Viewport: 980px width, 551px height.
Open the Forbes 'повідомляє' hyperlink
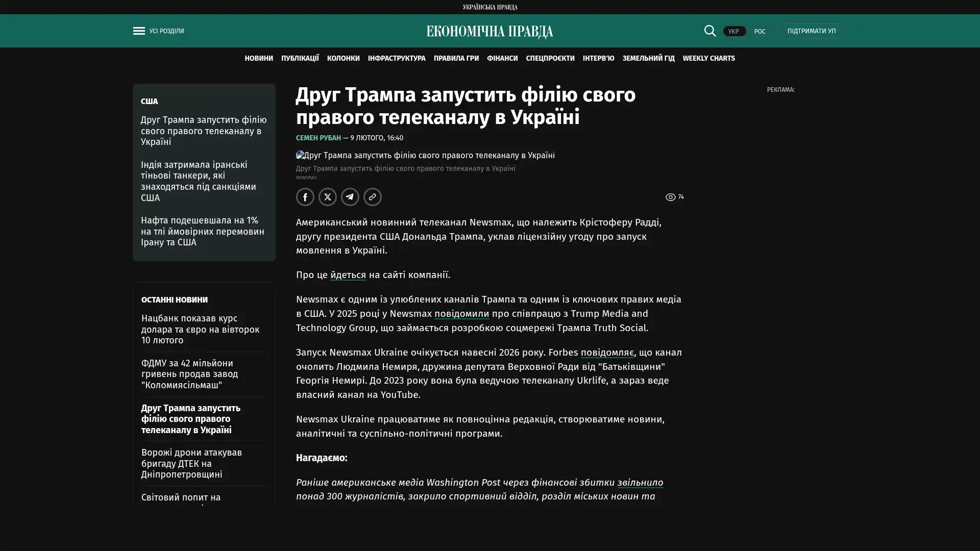(x=607, y=353)
